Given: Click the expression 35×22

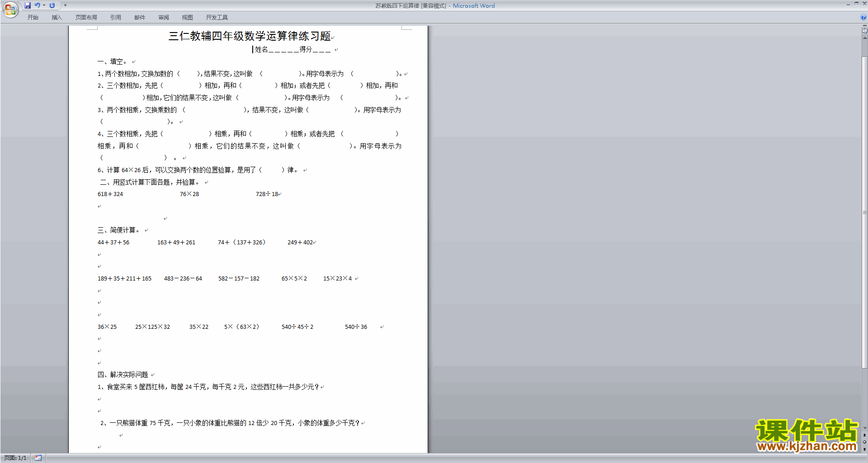Looking at the screenshot, I should [x=199, y=327].
